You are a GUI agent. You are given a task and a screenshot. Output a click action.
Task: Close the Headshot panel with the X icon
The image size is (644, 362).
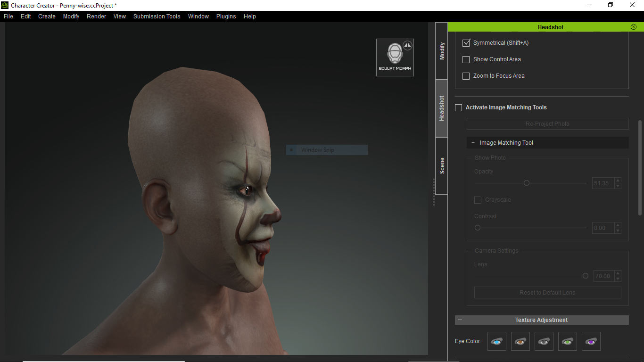634,27
